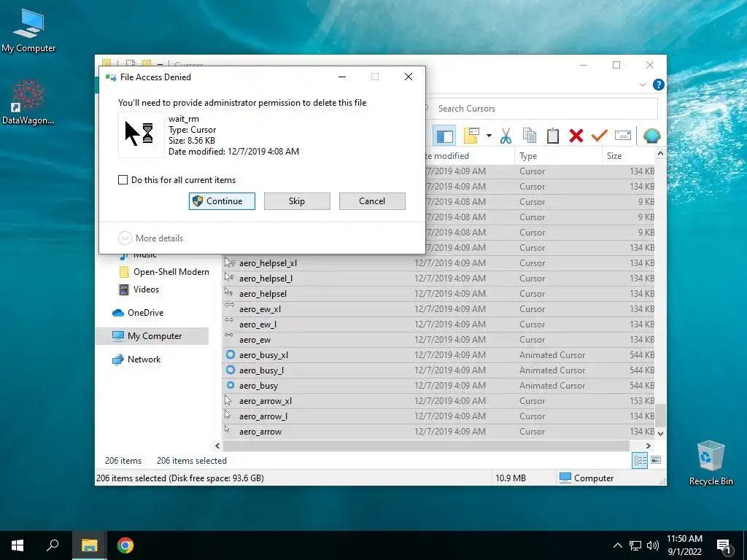747x560 pixels.
Task: Select My Computer in the navigation pane
Action: click(152, 336)
